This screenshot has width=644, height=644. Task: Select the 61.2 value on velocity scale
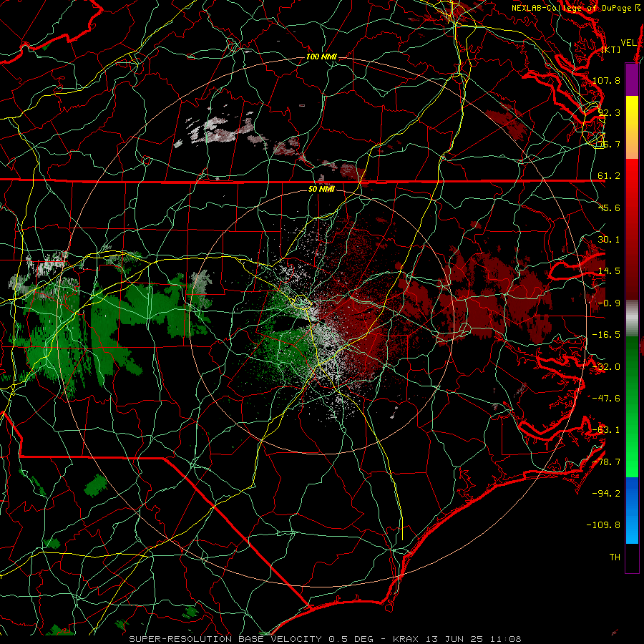pos(609,176)
